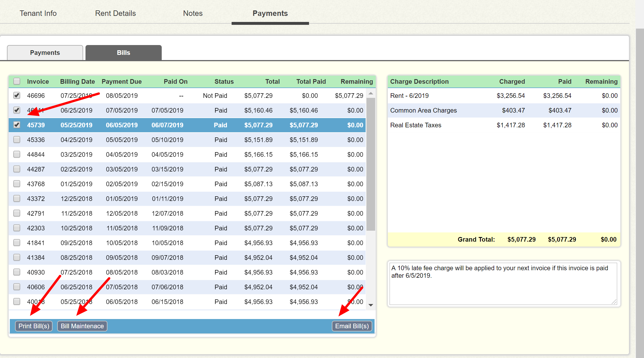This screenshot has width=644, height=358.
Task: Uncheck invoice 45739 checkbox
Action: [x=17, y=125]
